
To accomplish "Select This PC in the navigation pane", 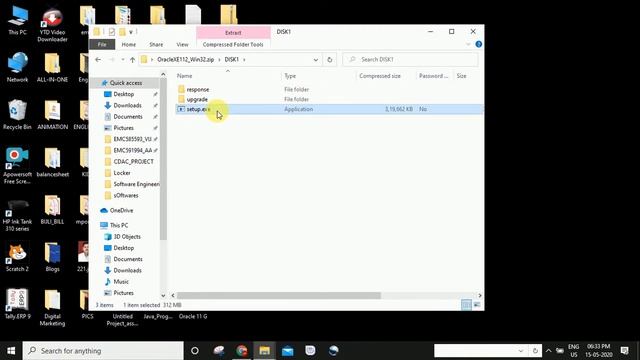I will tap(119, 225).
